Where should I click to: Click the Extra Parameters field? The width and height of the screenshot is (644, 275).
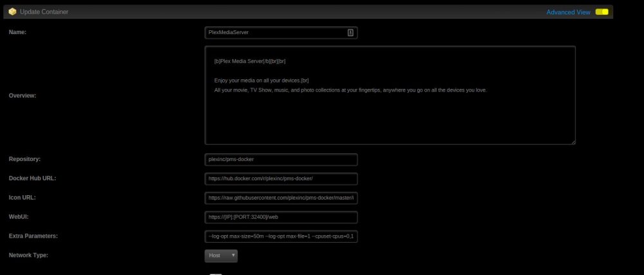(281, 236)
